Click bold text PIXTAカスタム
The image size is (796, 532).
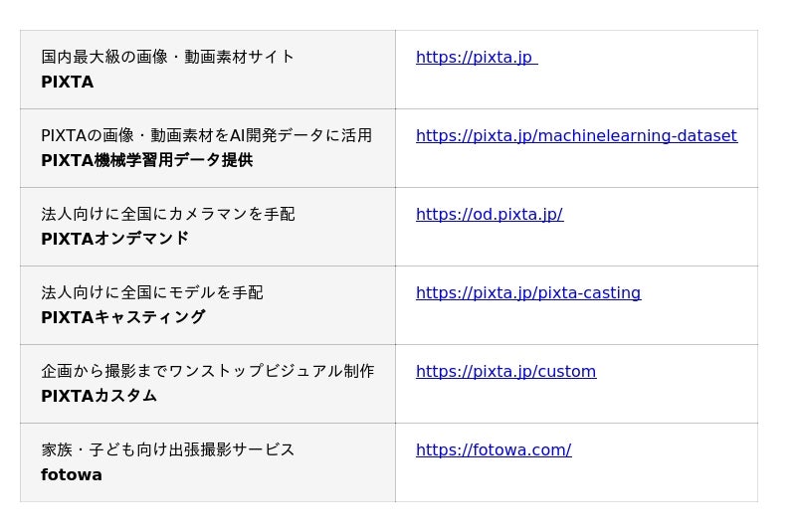pyautogui.click(x=99, y=396)
